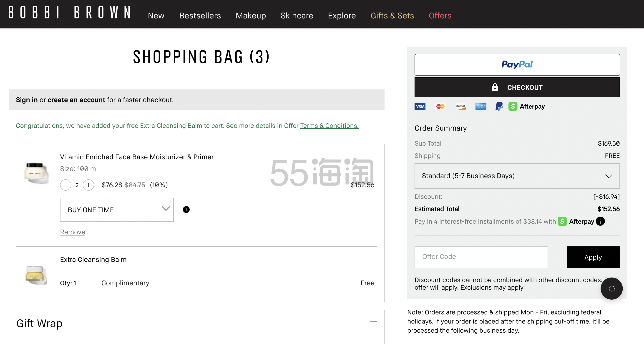Open Extra Cleansing Balm product thumbnail
The height and width of the screenshot is (344, 644).
click(37, 275)
